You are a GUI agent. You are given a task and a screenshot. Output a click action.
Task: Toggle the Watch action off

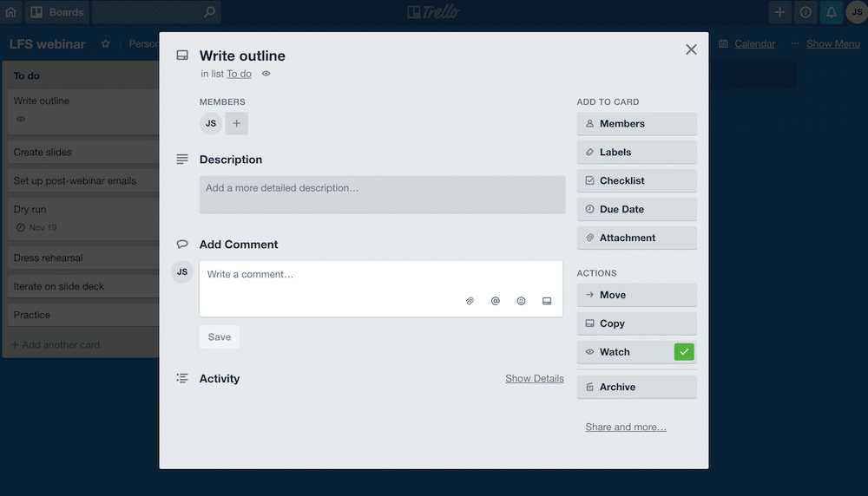636,352
